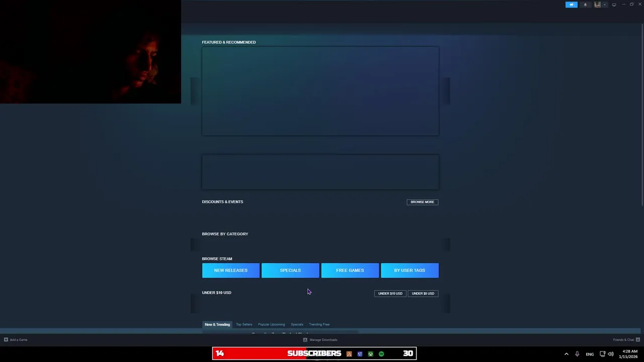This screenshot has width=644, height=362.
Task: Click previous arrow of Featured carousel
Action: click(195, 91)
